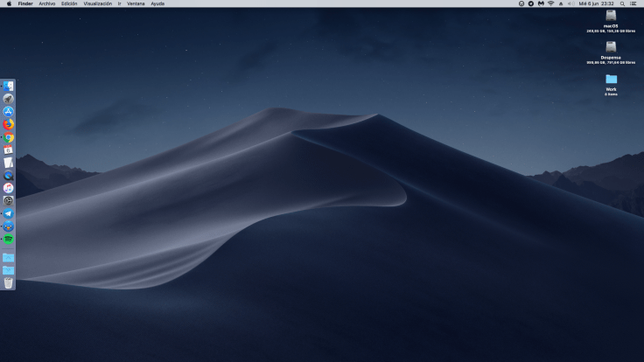Viewport: 644px width, 362px height.
Task: Launch Spotify from the Dock
Action: (x=8, y=239)
